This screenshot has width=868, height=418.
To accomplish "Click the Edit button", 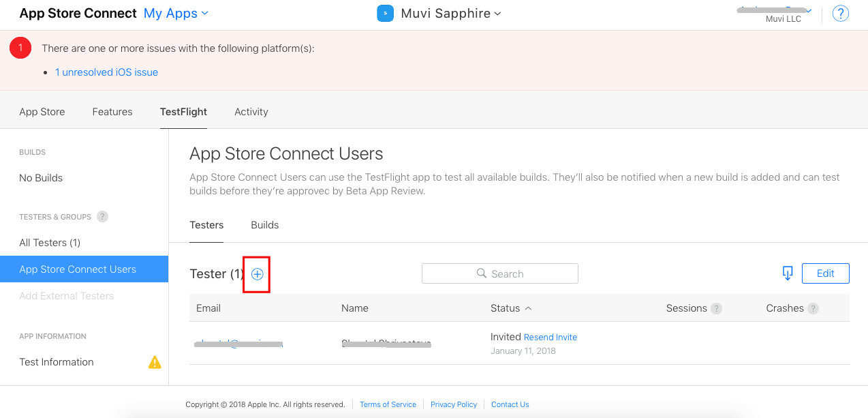I will point(825,273).
